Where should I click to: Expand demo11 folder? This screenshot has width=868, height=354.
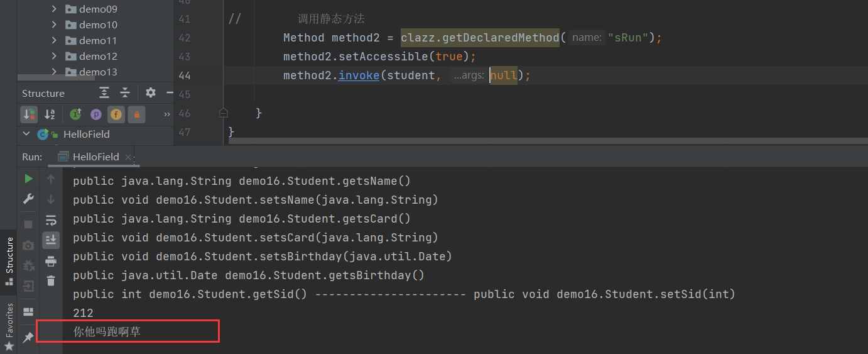54,40
